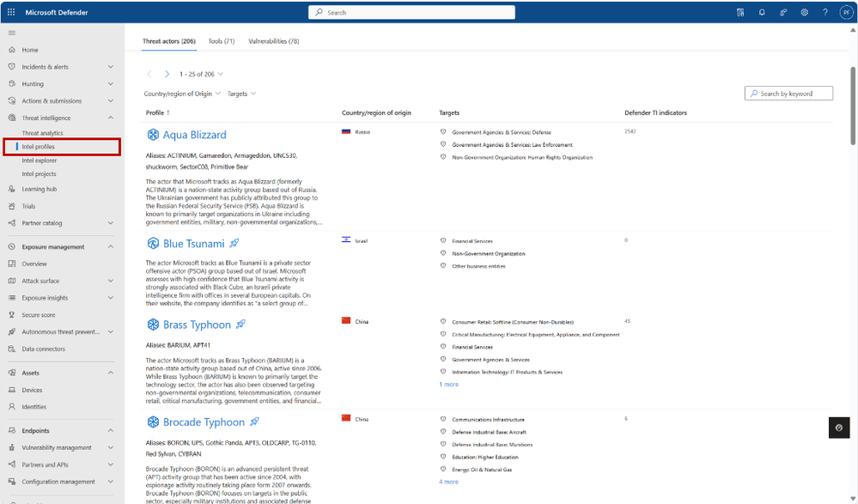
Task: Click the Devices laptop icon
Action: [x=12, y=390]
